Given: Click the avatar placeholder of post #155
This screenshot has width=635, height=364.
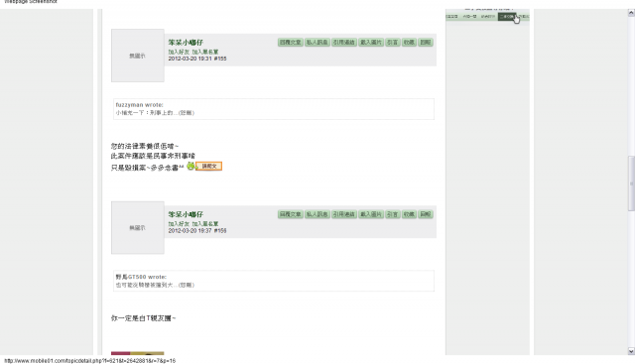Looking at the screenshot, I should pyautogui.click(x=138, y=56).
